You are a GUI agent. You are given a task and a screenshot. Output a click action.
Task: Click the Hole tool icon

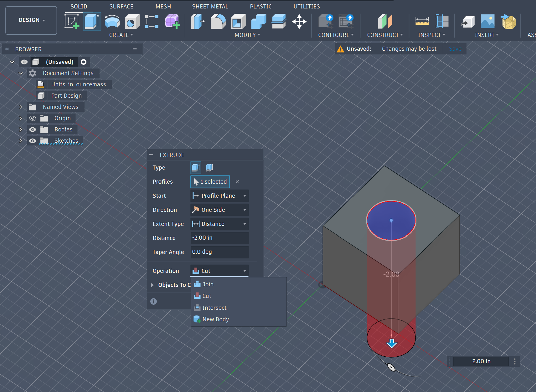[x=132, y=22]
